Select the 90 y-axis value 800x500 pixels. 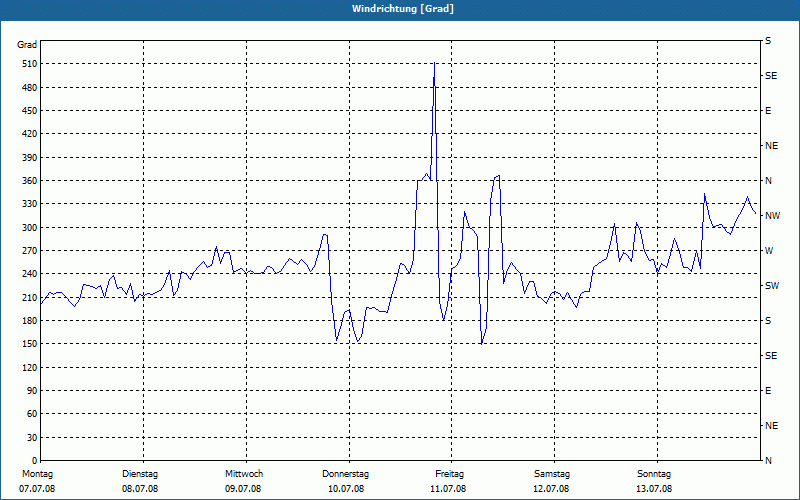coord(32,391)
